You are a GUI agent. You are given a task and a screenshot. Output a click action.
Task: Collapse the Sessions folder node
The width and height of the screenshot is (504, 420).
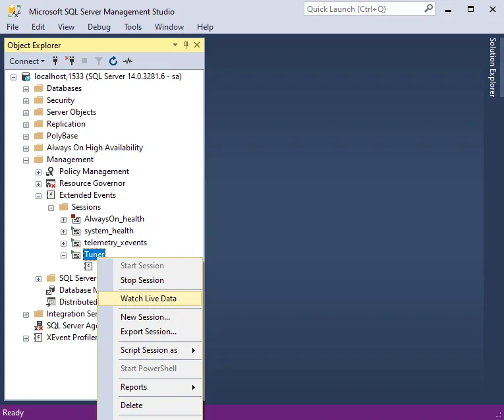click(x=51, y=208)
